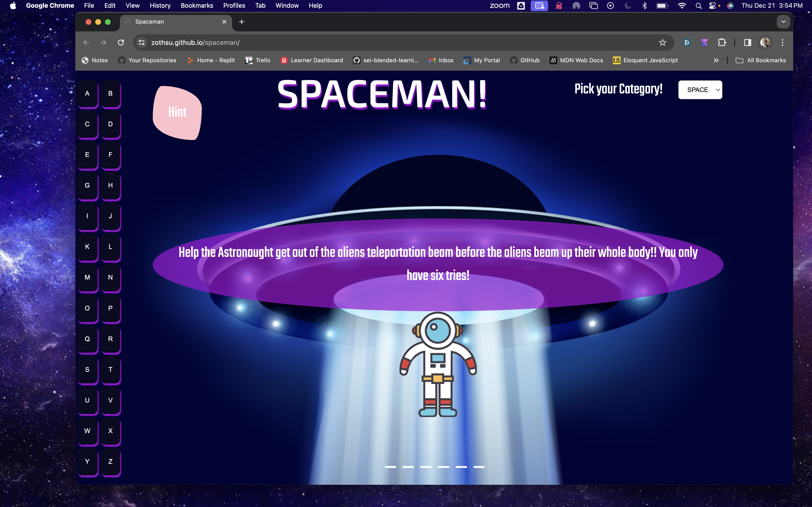Screen dimensions: 812x507
Task: Open the GitHub bookmark
Action: pos(525,60)
